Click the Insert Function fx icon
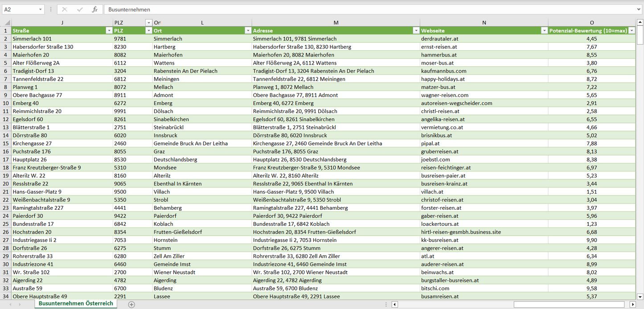Image resolution: width=644 pixels, height=309 pixels. (94, 9)
